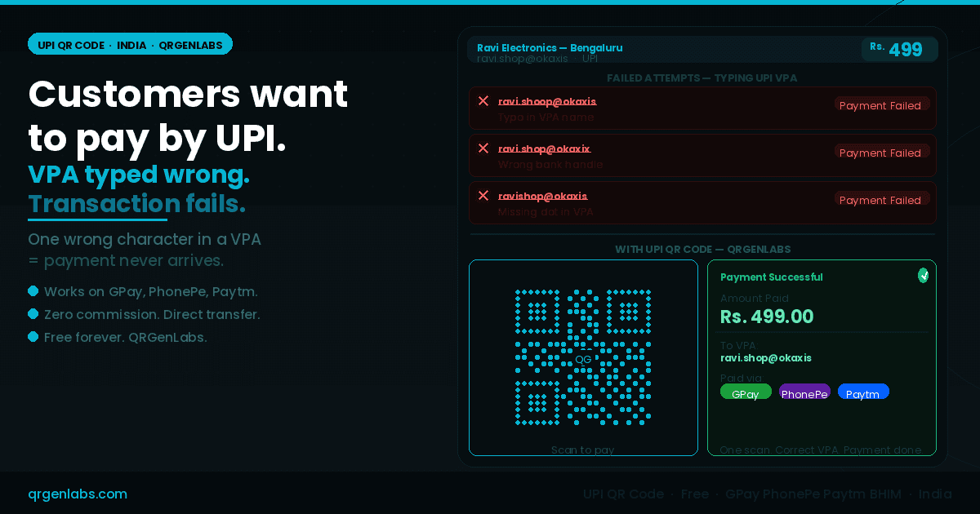Viewport: 980px width, 514px height.
Task: Click the green checkmark in Payment Successful card
Action: click(923, 276)
